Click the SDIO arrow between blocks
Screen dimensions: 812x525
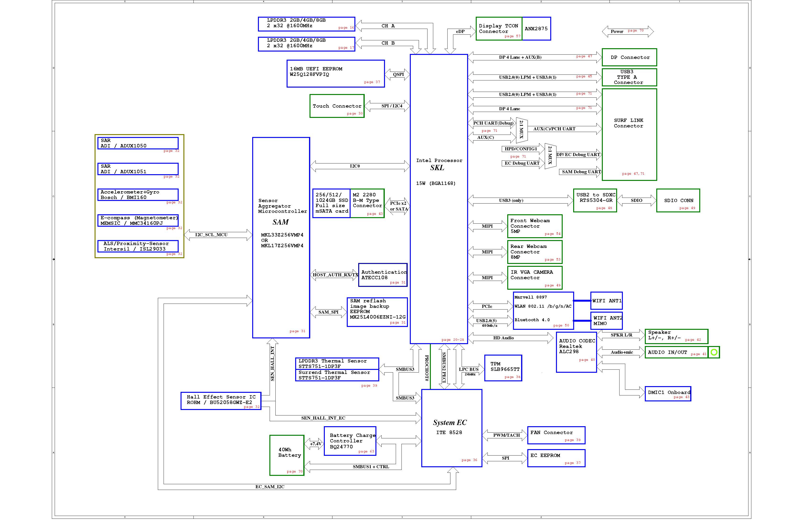click(x=636, y=200)
